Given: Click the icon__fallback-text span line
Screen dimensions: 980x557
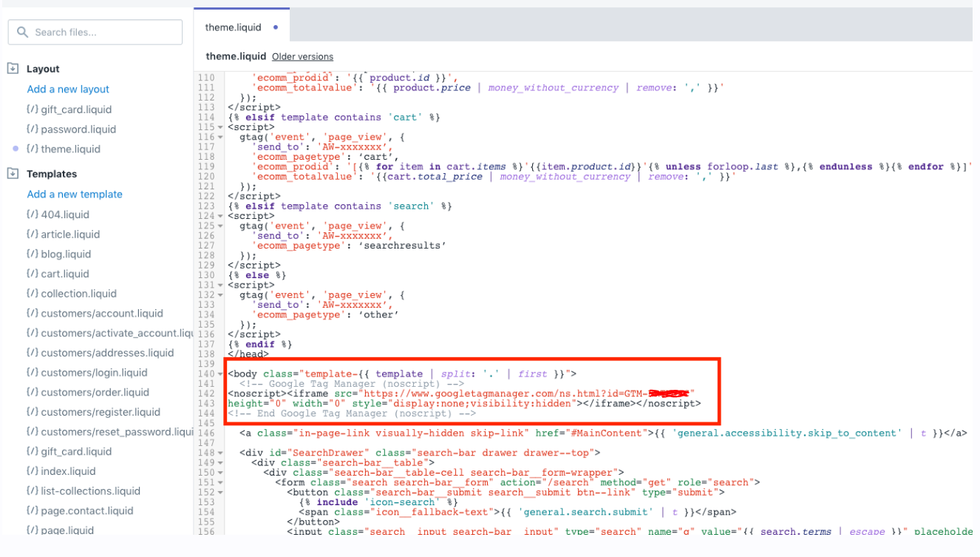Looking at the screenshot, I should click(517, 512).
